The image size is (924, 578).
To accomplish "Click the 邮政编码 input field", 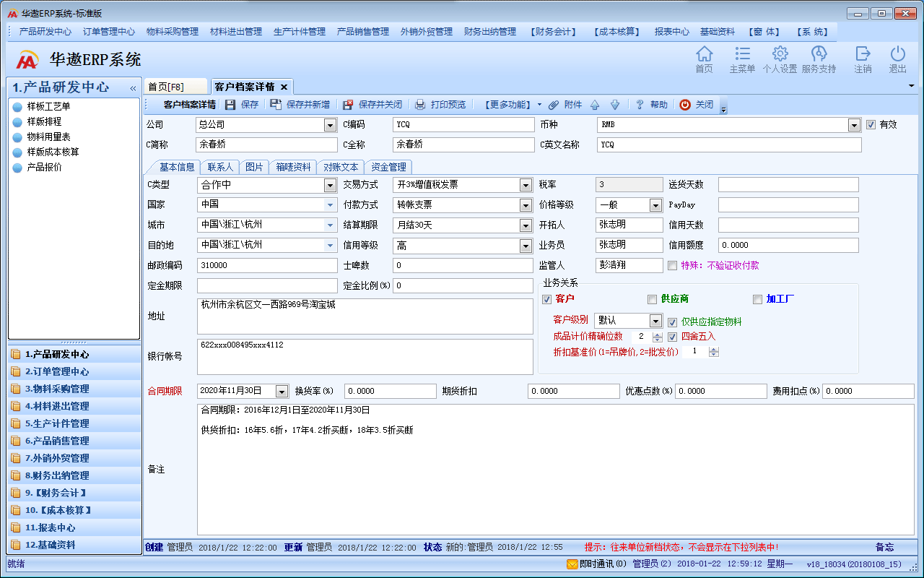I will (x=267, y=266).
